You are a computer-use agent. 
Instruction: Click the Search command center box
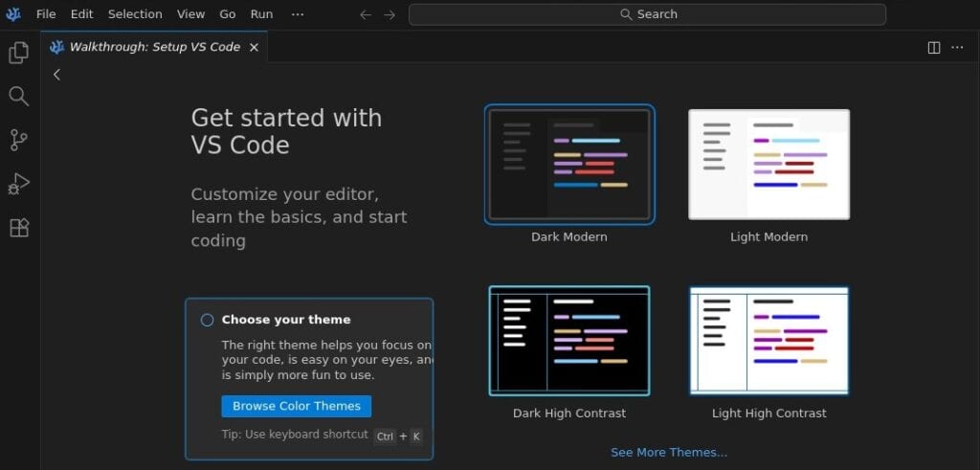[647, 14]
